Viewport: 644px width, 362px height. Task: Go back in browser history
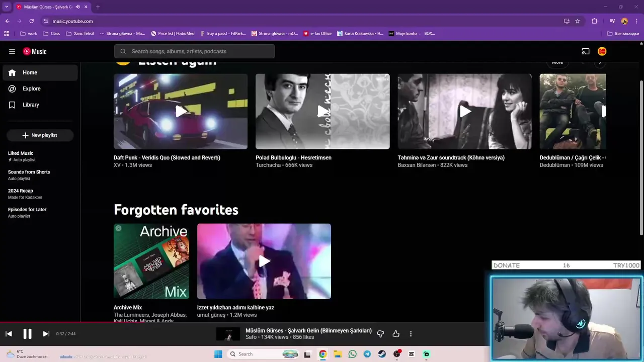click(x=8, y=21)
